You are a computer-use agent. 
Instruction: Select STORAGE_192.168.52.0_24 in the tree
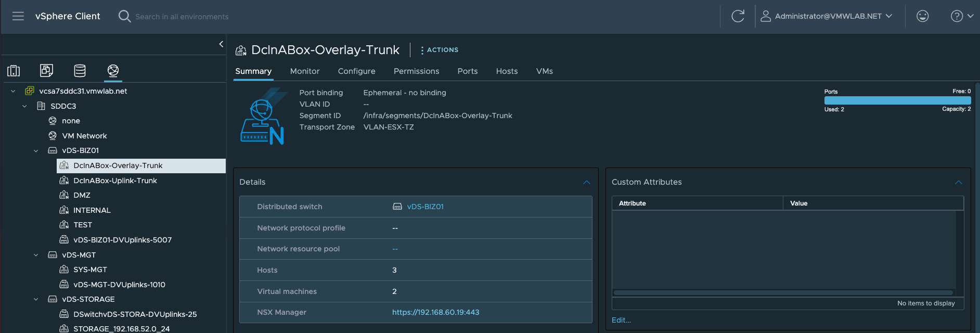(121, 329)
